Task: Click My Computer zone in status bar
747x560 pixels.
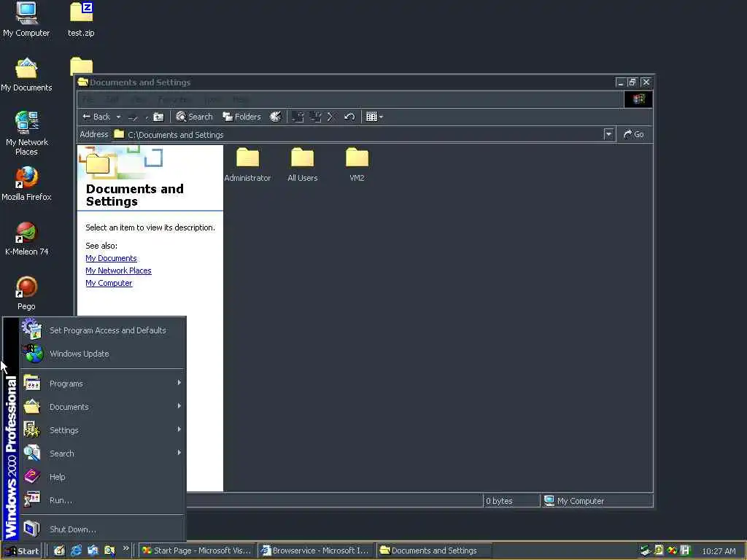Action: click(x=597, y=500)
